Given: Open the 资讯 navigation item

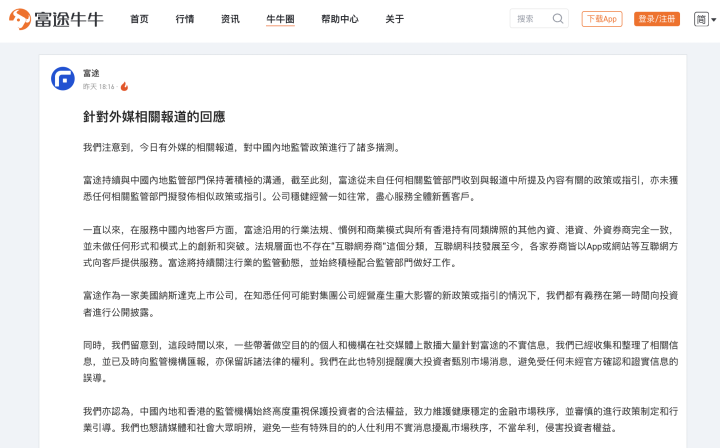Looking at the screenshot, I should coord(230,19).
